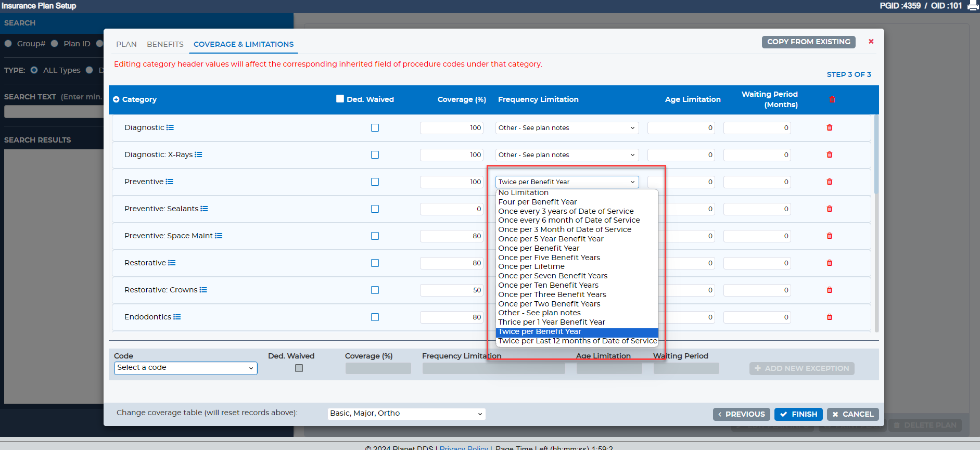Edit the Restorative: Crowns coverage percent field

pos(451,290)
